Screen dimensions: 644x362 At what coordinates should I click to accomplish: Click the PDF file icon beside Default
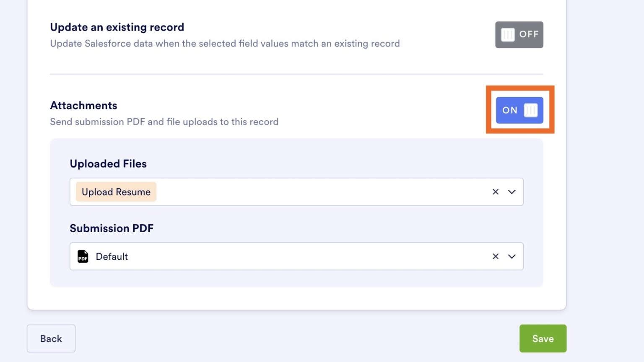point(83,256)
